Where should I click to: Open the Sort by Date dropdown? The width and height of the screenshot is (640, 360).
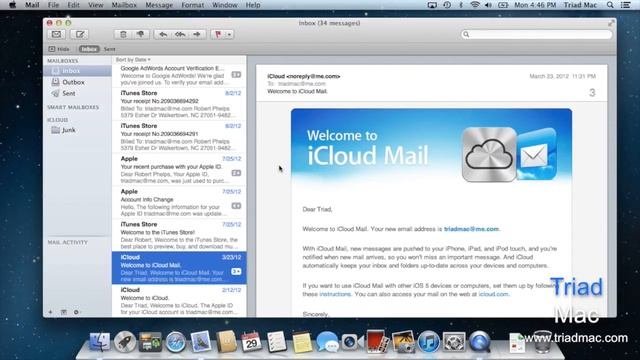point(133,60)
